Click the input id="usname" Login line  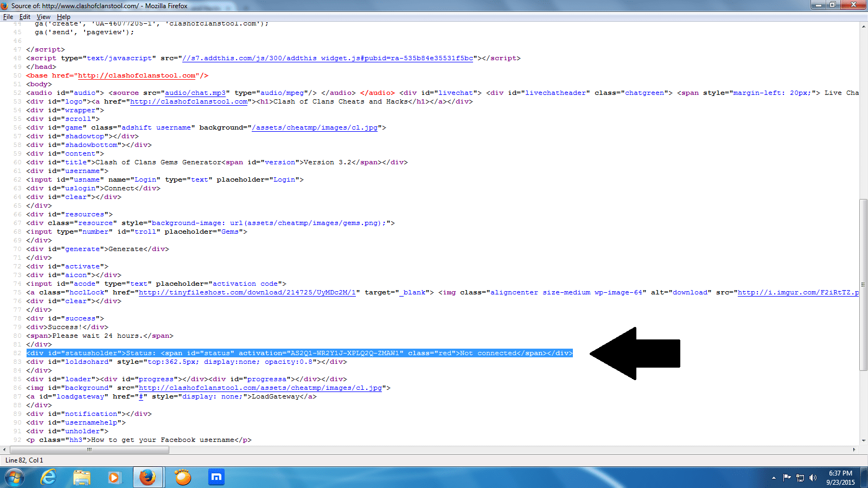coord(165,179)
